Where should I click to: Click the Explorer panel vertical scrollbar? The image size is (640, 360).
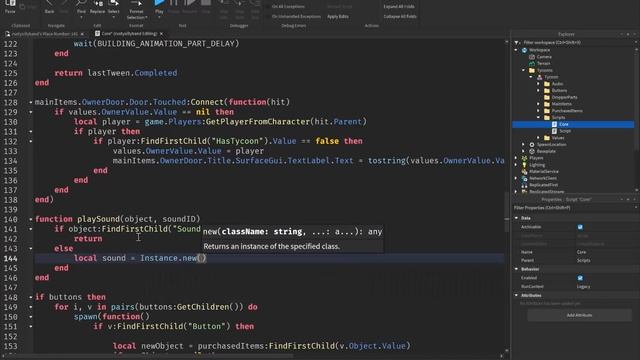click(637, 102)
